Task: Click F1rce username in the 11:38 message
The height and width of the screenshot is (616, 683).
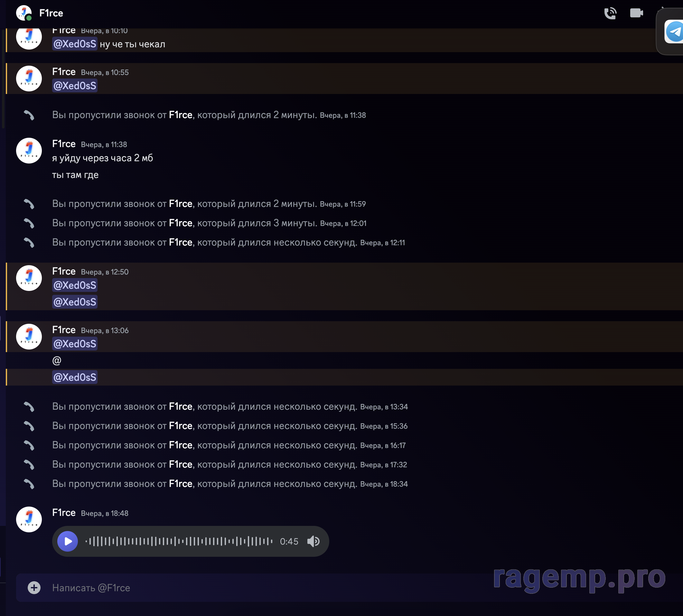Action: (64, 144)
